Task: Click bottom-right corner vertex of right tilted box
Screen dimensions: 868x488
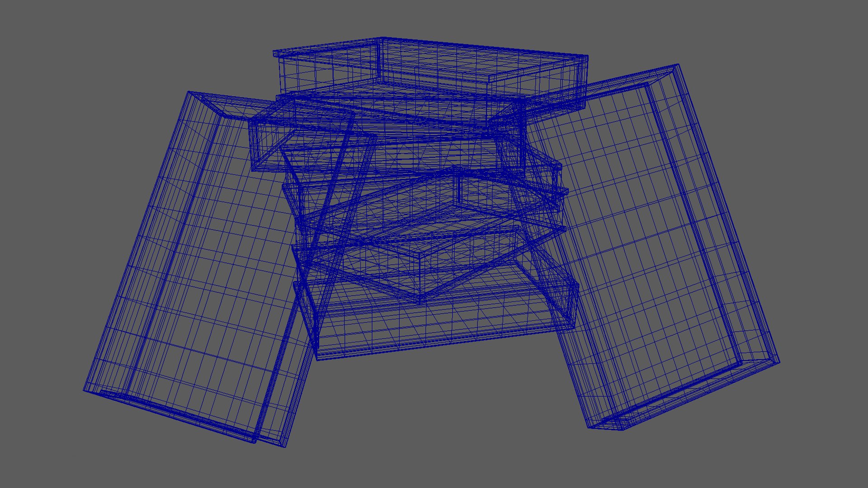Action: [779, 362]
